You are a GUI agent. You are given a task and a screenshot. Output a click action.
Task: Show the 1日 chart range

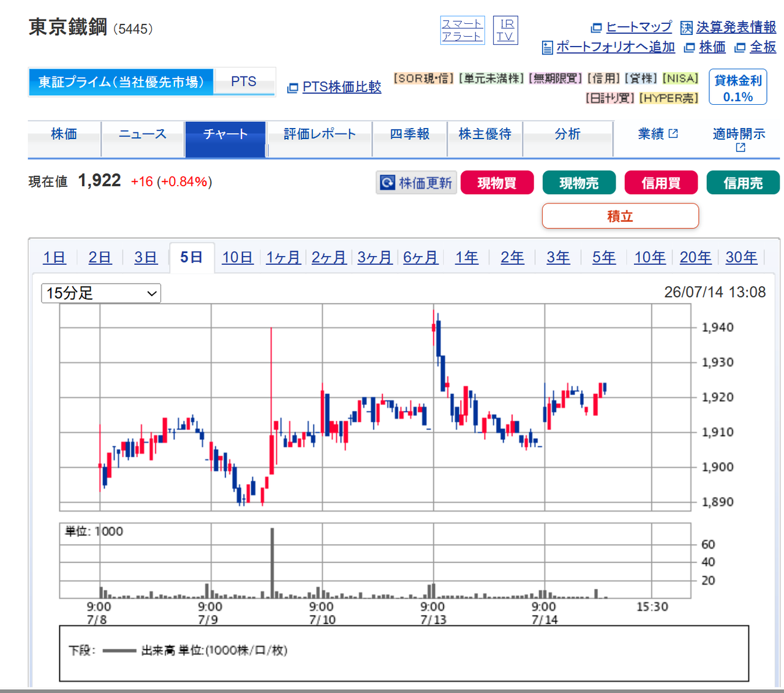tap(55, 257)
